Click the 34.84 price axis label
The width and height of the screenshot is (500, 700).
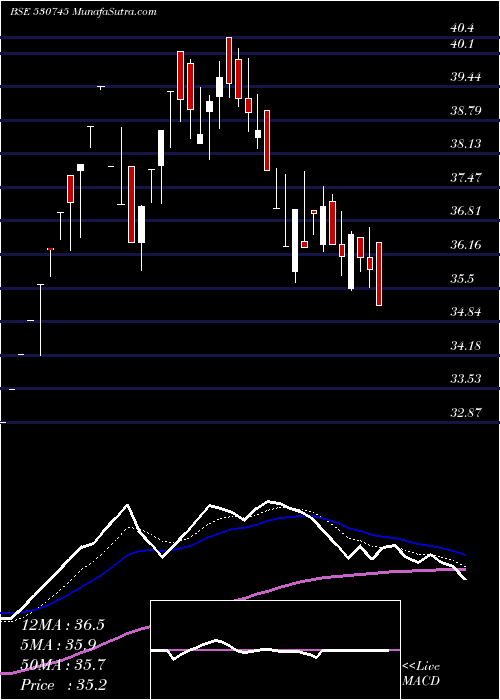coord(466,312)
